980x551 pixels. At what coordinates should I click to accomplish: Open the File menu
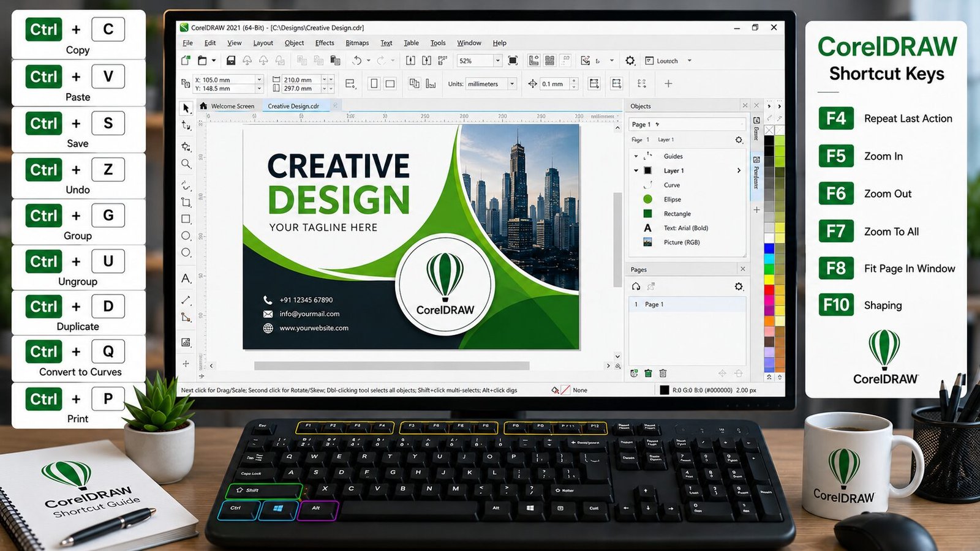187,43
